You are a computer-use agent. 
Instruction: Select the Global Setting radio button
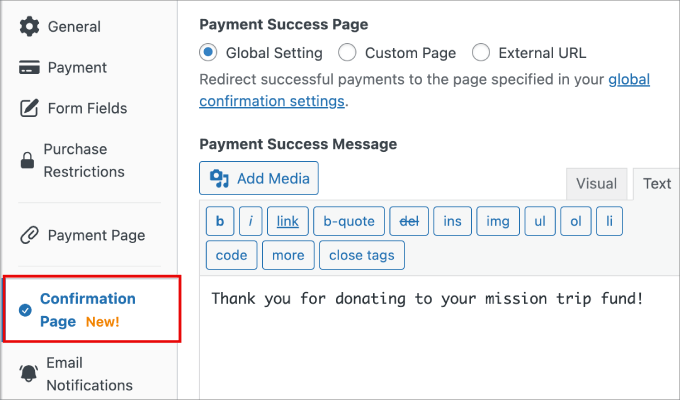(208, 52)
